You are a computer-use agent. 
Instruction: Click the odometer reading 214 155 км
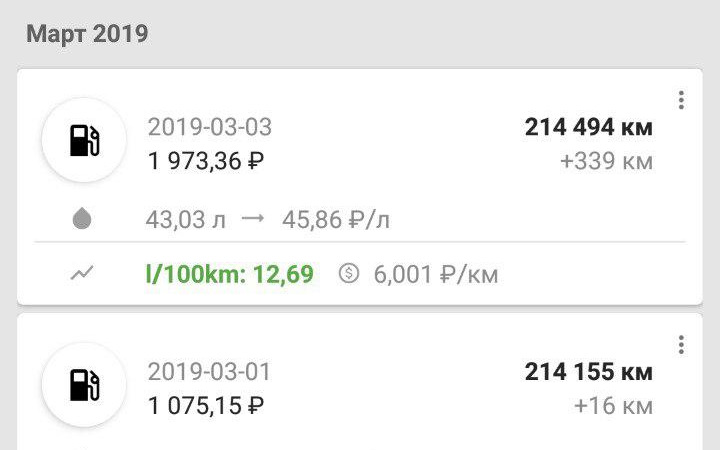588,372
